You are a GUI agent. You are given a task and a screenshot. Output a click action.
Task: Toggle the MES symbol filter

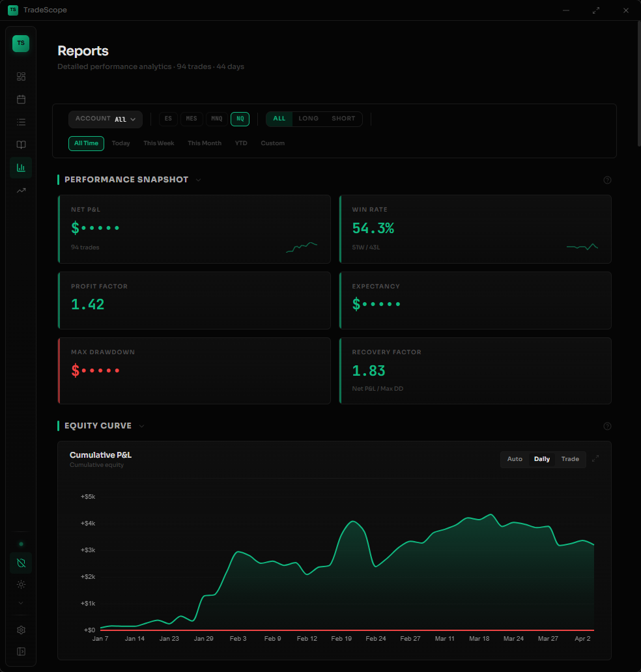click(192, 119)
